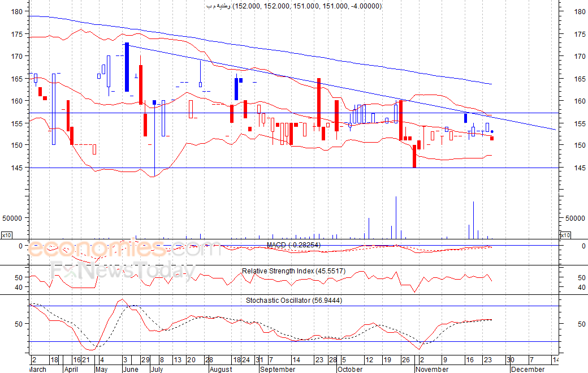Click the 170 price label on left axis
Screen dimensions: 588x373
pyautogui.click(x=17, y=56)
